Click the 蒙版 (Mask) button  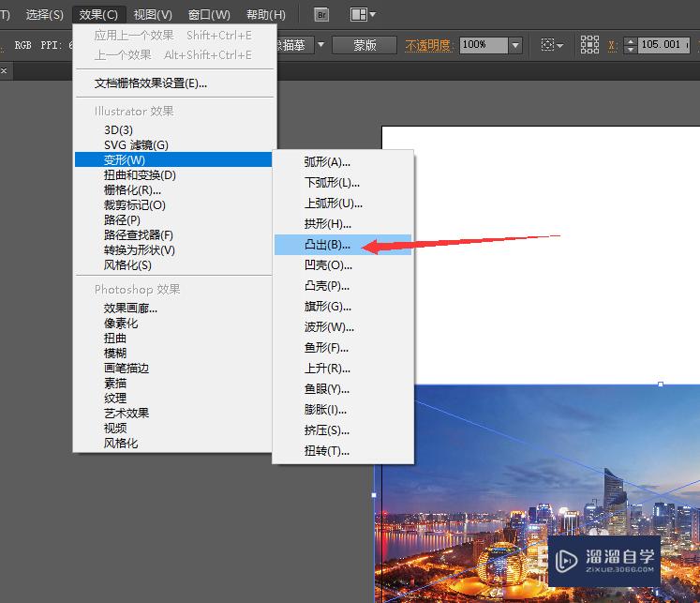(365, 45)
